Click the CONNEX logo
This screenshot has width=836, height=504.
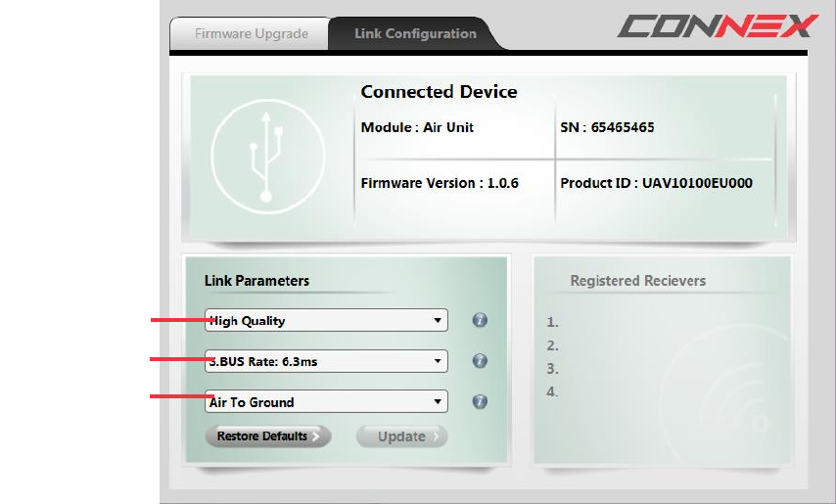(718, 26)
